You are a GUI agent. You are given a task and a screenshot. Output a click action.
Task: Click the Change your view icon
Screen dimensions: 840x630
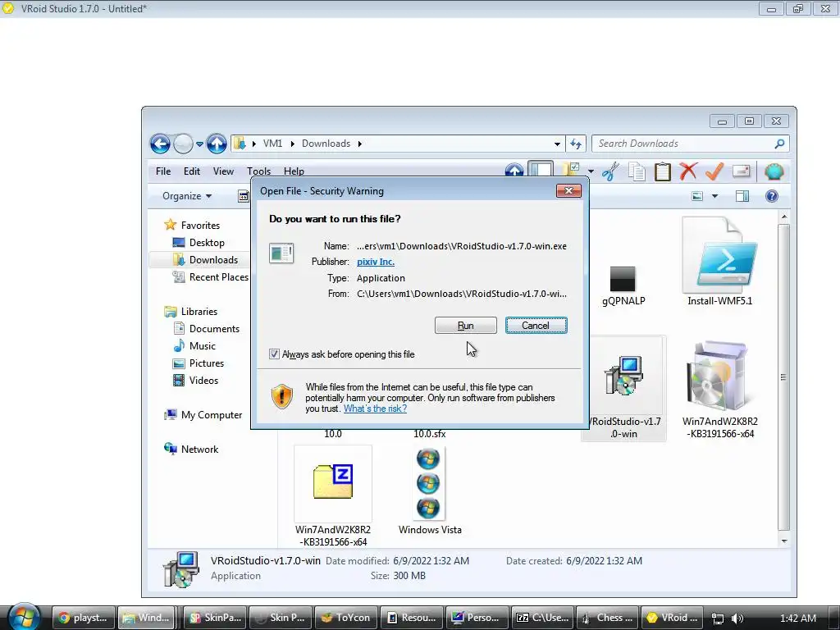tap(697, 196)
